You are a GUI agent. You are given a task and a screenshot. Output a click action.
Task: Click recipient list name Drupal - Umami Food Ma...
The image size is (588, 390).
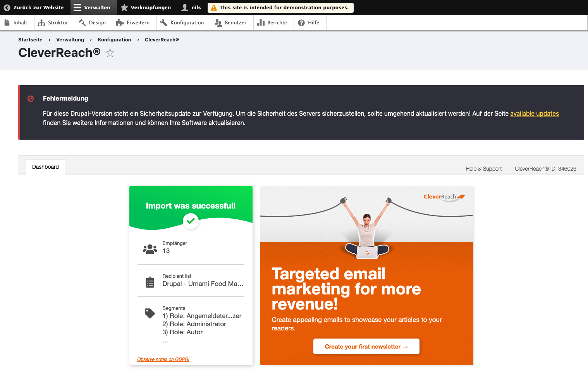(x=203, y=284)
